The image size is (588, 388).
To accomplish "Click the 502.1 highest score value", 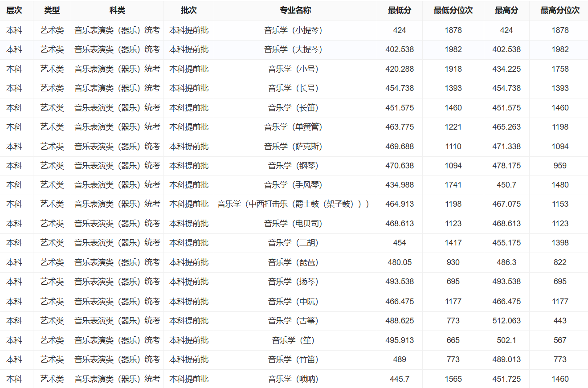I will (506, 340).
